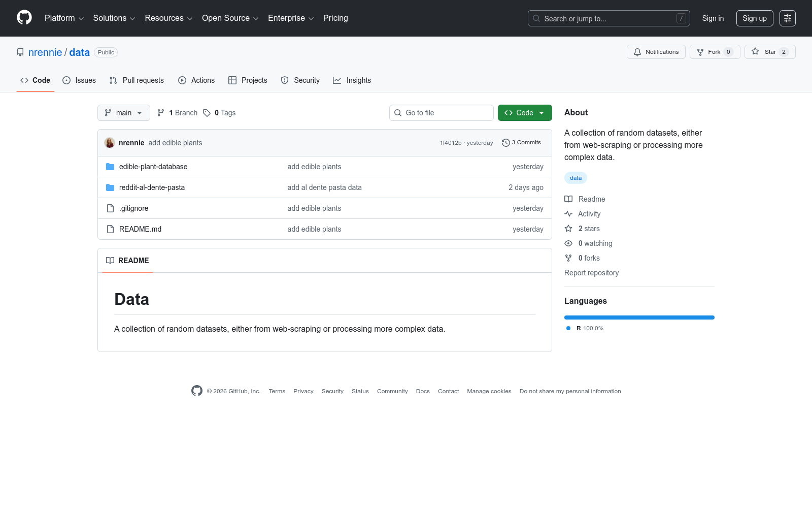This screenshot has width=812, height=508.
Task: Open the nrennie owner link
Action: [x=45, y=52]
